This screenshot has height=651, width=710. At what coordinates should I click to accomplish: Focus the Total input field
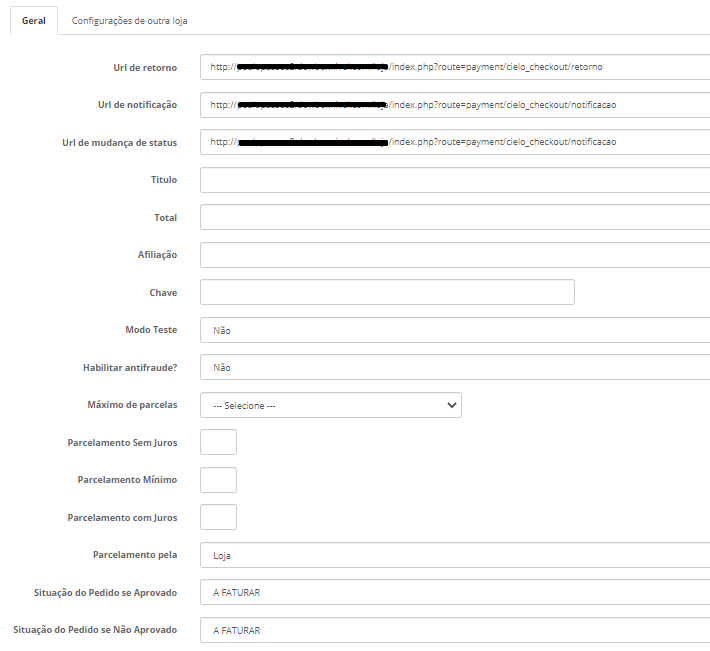455,217
